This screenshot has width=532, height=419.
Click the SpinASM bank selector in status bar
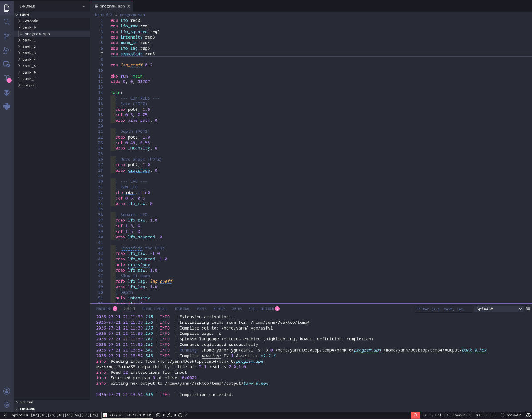(x=55, y=415)
